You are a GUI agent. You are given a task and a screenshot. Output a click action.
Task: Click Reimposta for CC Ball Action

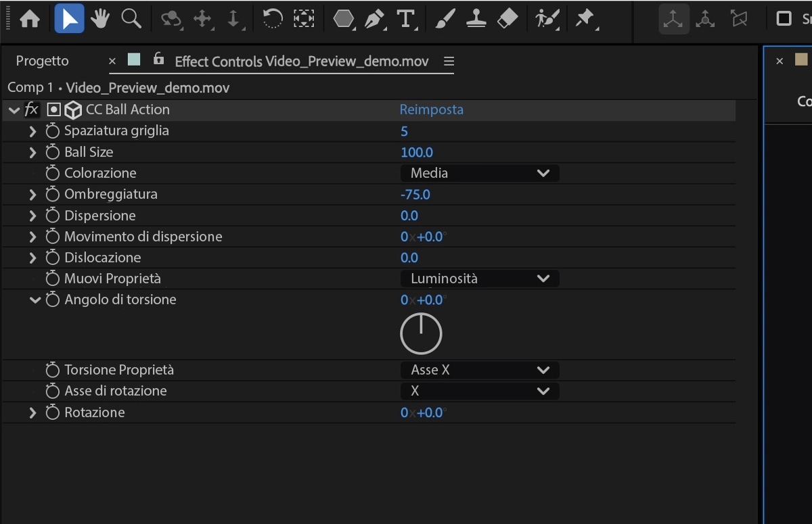click(x=431, y=109)
